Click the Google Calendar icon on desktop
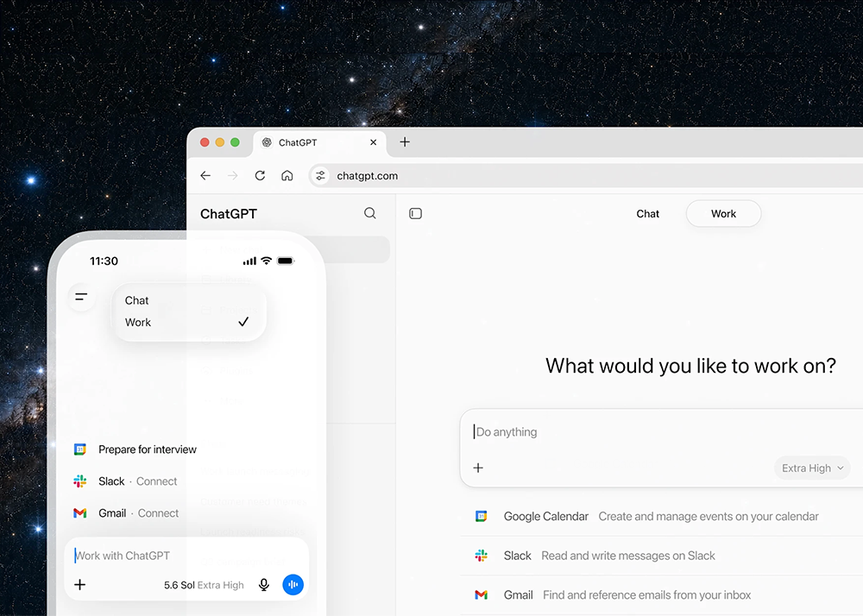 pyautogui.click(x=481, y=516)
